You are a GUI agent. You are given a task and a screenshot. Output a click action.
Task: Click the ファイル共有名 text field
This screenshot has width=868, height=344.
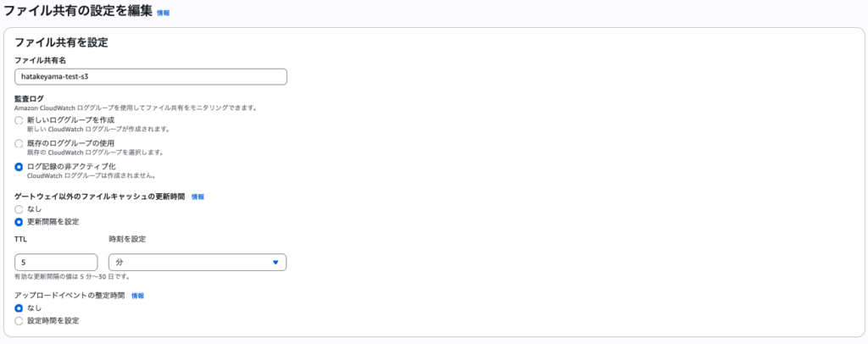[151, 77]
